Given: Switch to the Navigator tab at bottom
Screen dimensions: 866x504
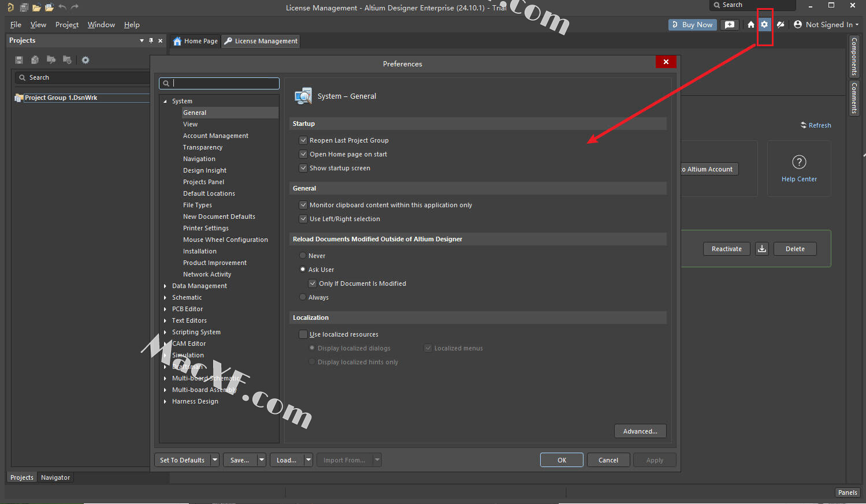Looking at the screenshot, I should (x=55, y=477).
